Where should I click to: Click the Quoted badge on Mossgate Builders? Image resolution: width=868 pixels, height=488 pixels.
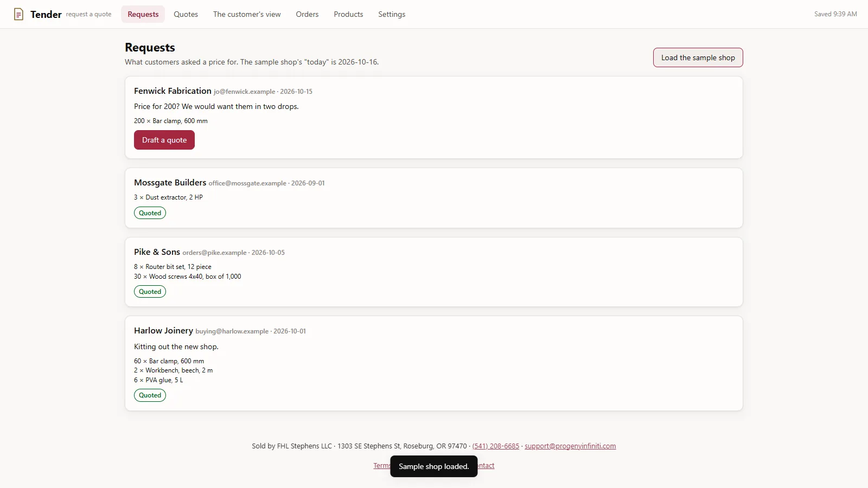(150, 213)
